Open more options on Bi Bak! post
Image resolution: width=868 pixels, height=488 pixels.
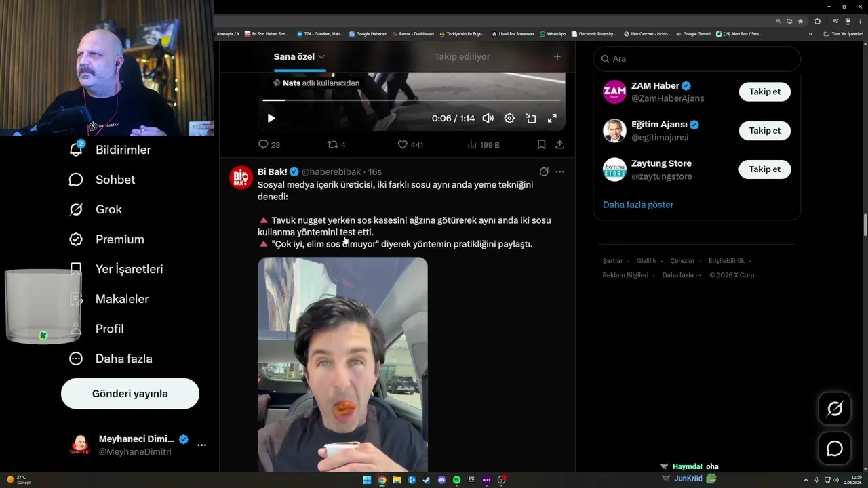tap(559, 171)
